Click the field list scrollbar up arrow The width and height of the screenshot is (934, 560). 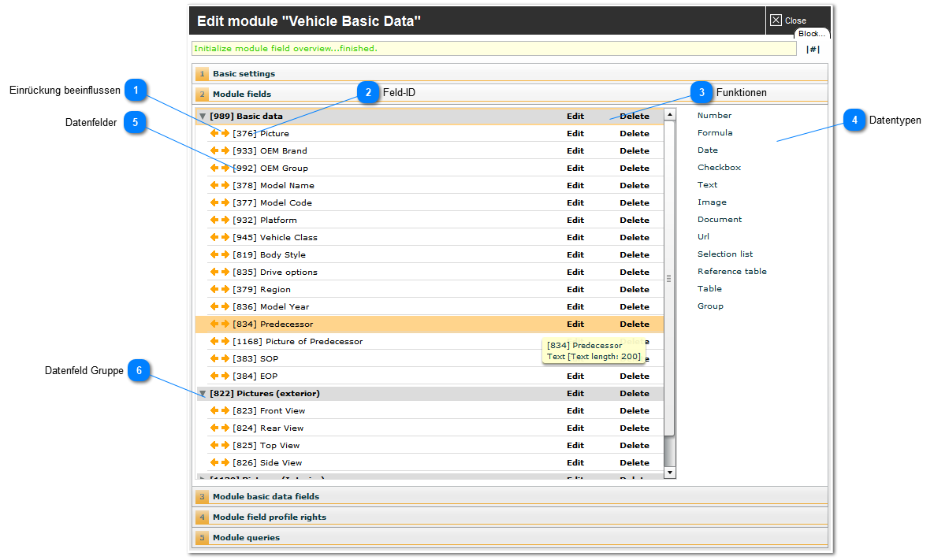click(669, 114)
